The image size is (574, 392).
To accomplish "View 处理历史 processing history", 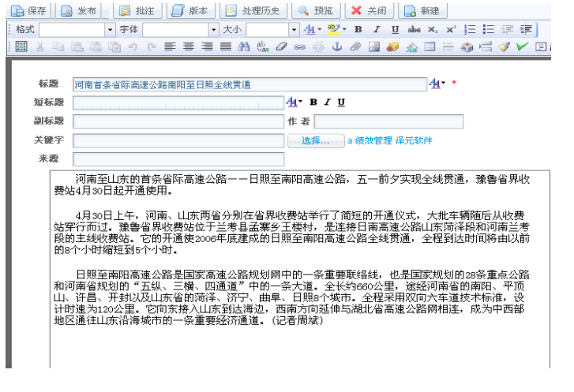I will point(253,11).
